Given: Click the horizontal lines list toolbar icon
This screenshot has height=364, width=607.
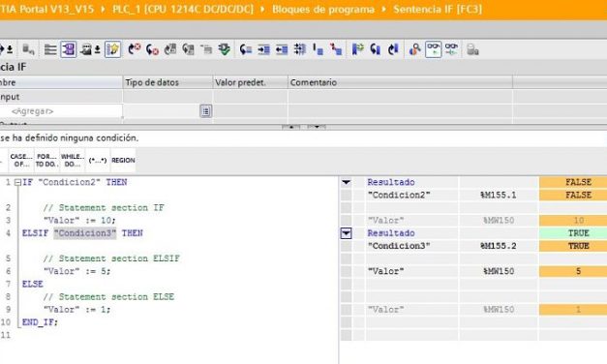Looking at the screenshot, I should (x=50, y=49).
